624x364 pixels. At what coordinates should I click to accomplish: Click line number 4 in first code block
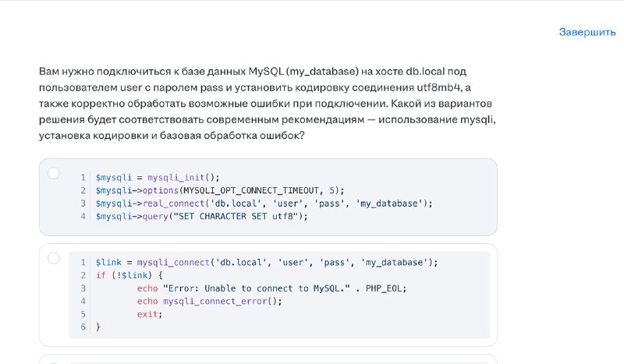tap(83, 217)
